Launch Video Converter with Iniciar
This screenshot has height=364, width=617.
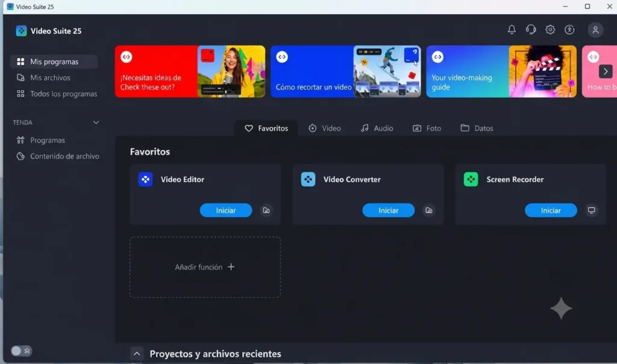[x=389, y=210]
